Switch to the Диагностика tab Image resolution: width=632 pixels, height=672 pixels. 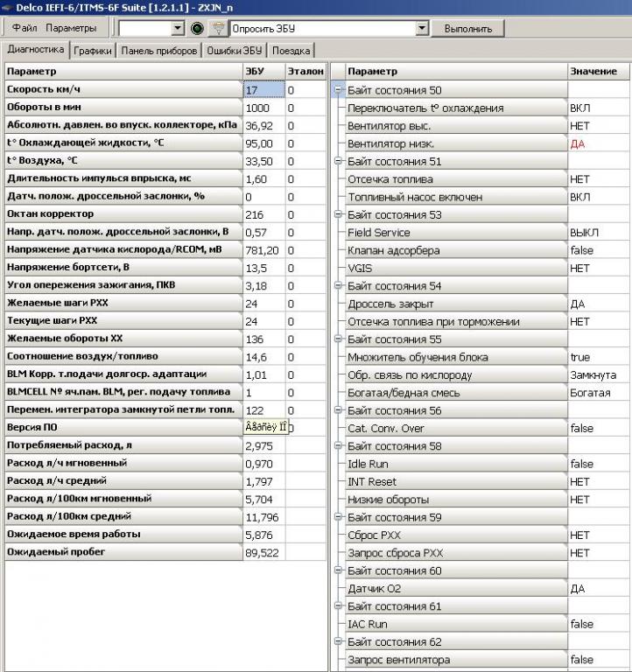pyautogui.click(x=36, y=49)
